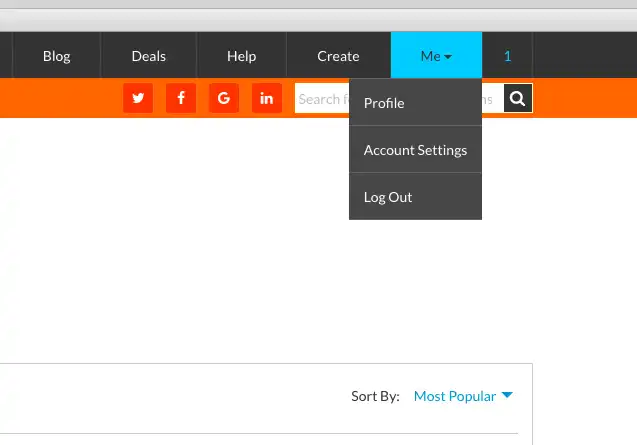The width and height of the screenshot is (637, 445).
Task: Select Profile from the Me menu
Action: pos(384,103)
